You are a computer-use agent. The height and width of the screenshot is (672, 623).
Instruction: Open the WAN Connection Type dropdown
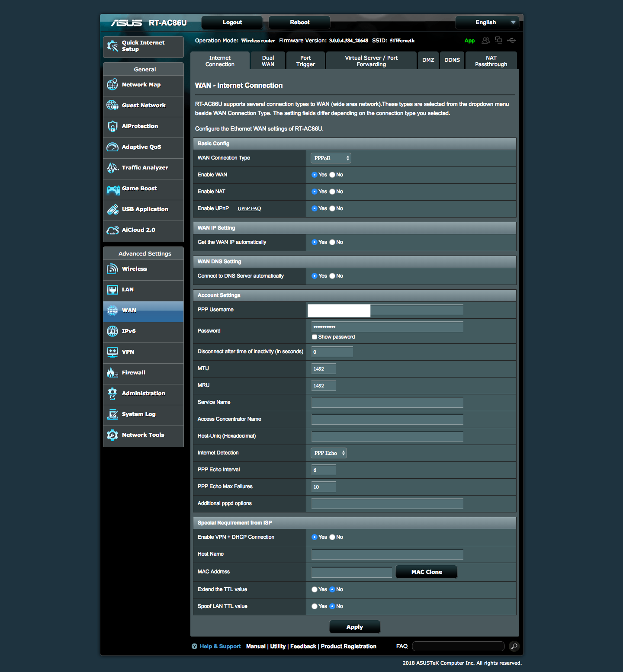[x=331, y=158]
